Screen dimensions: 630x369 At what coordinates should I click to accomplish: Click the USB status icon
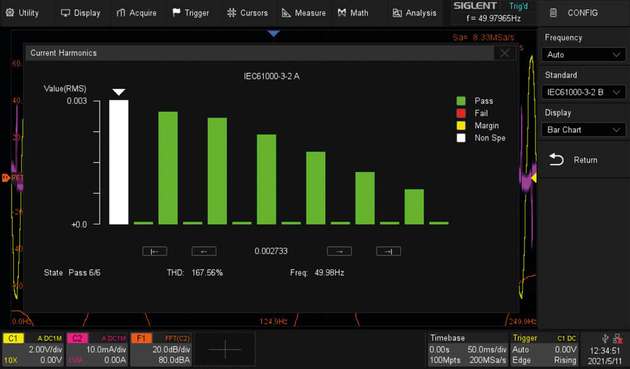pos(606,338)
